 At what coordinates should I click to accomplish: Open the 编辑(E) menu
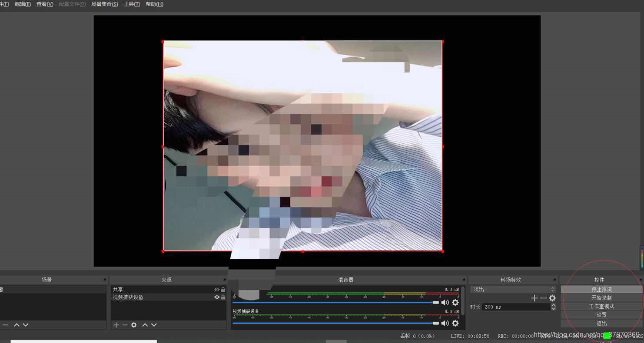[x=23, y=4]
